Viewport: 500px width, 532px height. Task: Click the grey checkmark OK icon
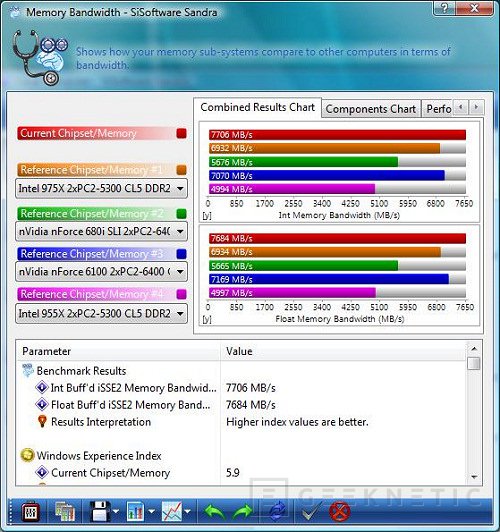(x=311, y=511)
